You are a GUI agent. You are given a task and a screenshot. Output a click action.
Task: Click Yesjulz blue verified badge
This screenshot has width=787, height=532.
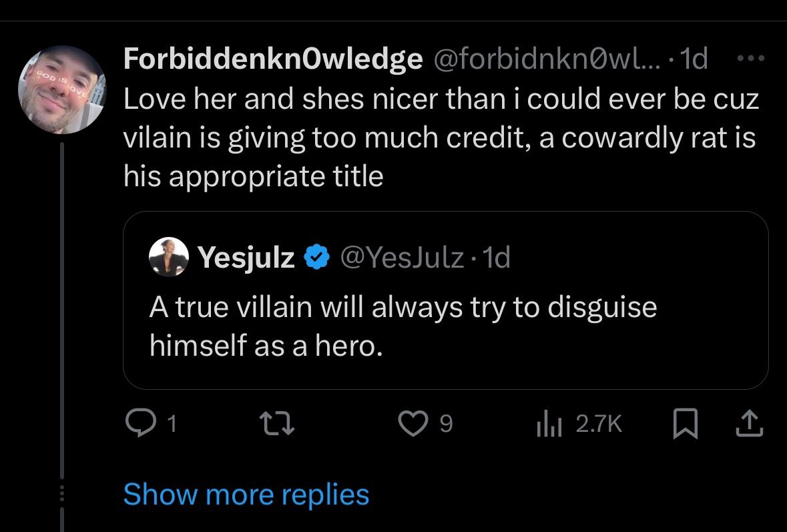[x=317, y=257]
